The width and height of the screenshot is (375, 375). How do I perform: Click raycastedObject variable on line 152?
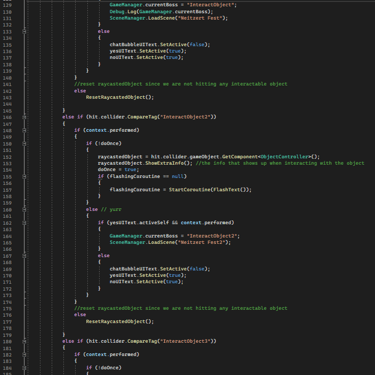(x=120, y=157)
